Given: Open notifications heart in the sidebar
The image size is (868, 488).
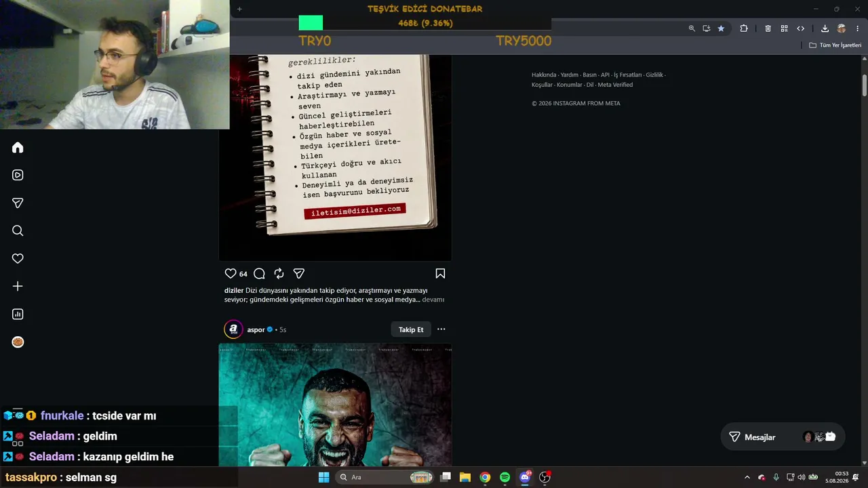Looking at the screenshot, I should point(18,258).
